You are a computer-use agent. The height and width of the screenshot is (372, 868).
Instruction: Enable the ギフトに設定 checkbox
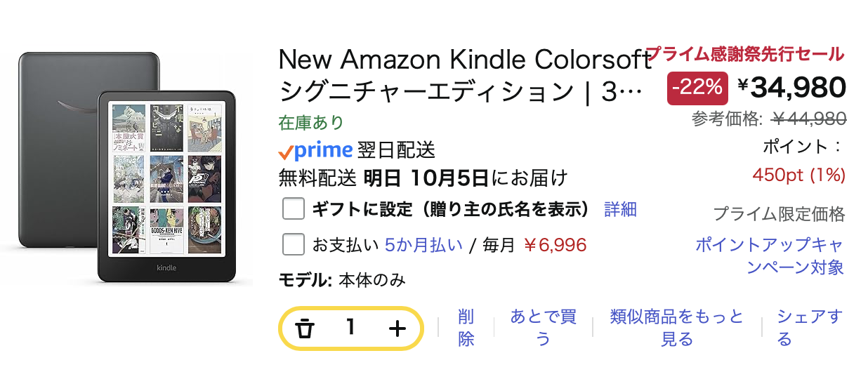coord(293,209)
